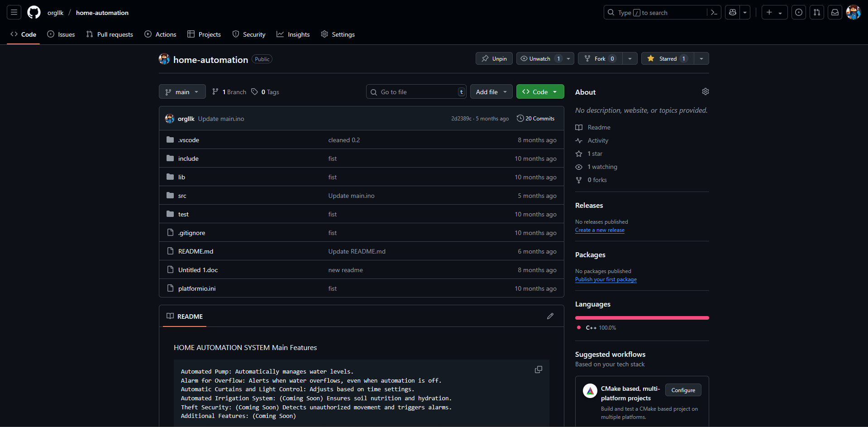Open the green Code dropdown button

pos(540,91)
